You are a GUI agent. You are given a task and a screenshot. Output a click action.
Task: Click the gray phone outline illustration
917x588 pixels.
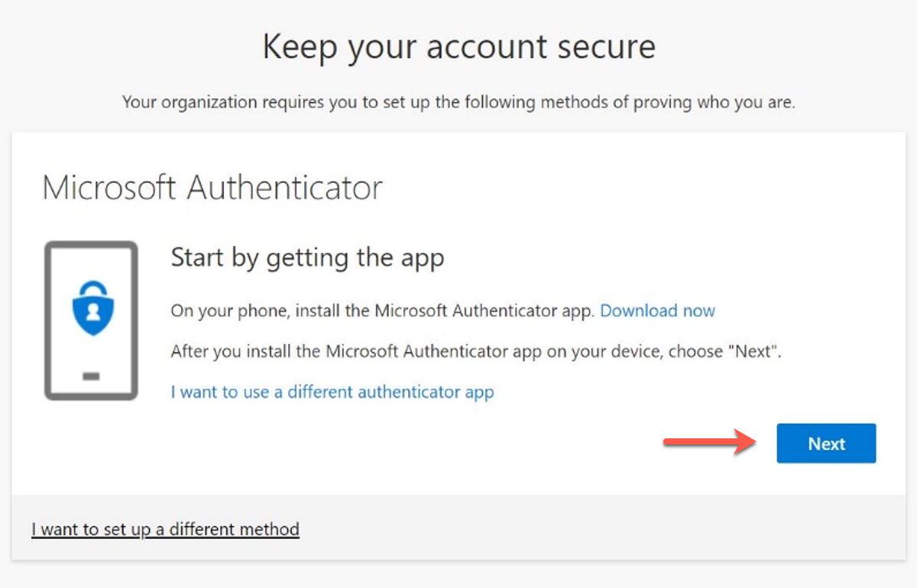click(91, 321)
